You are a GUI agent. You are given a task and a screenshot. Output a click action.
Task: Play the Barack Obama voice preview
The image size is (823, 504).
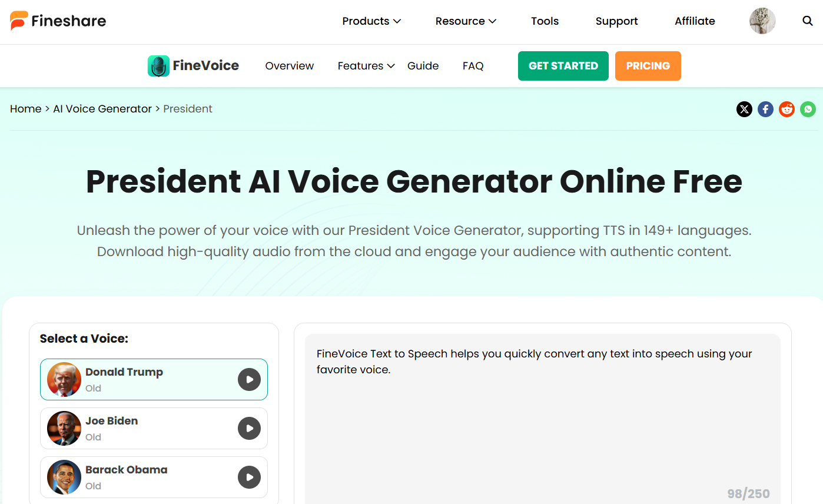[x=249, y=478]
